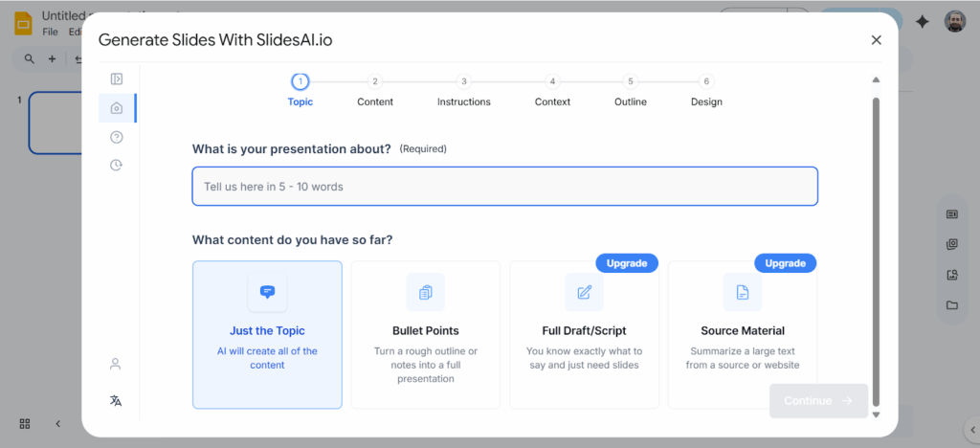The height and width of the screenshot is (448, 980).
Task: Click the presentation topic text field
Action: 504,187
